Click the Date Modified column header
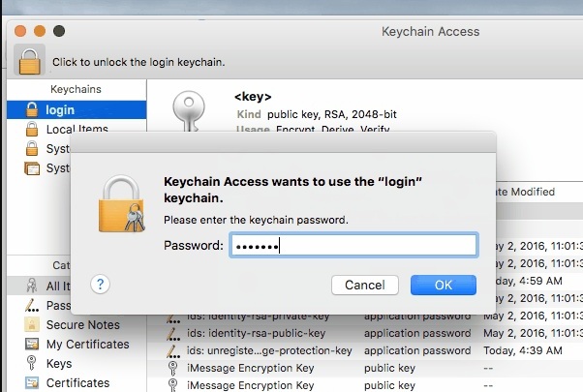The height and width of the screenshot is (392, 583). [525, 192]
